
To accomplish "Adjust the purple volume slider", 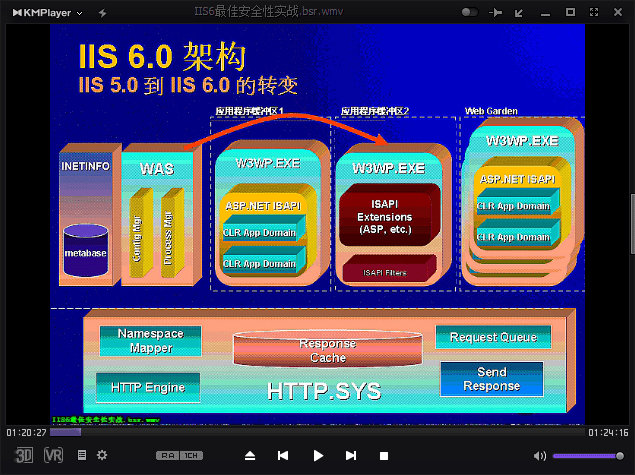I will pyautogui.click(x=588, y=456).
